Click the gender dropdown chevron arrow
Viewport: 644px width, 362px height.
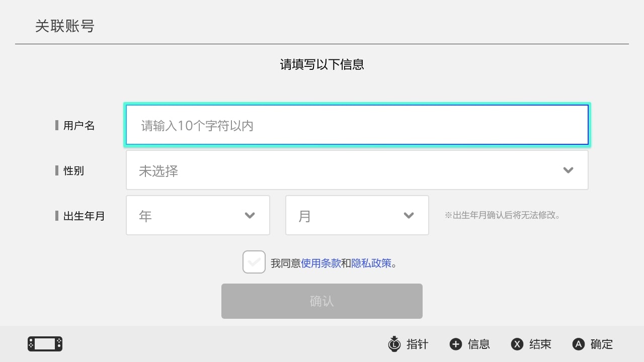(x=568, y=170)
